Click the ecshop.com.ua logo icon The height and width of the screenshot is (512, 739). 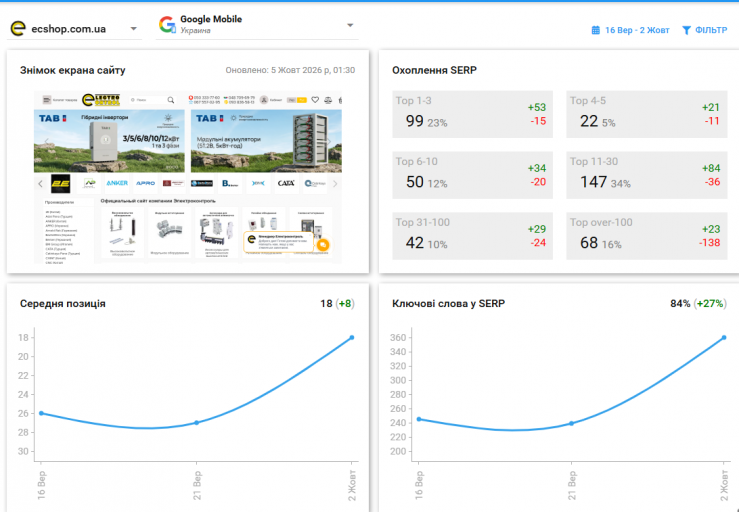tap(18, 29)
